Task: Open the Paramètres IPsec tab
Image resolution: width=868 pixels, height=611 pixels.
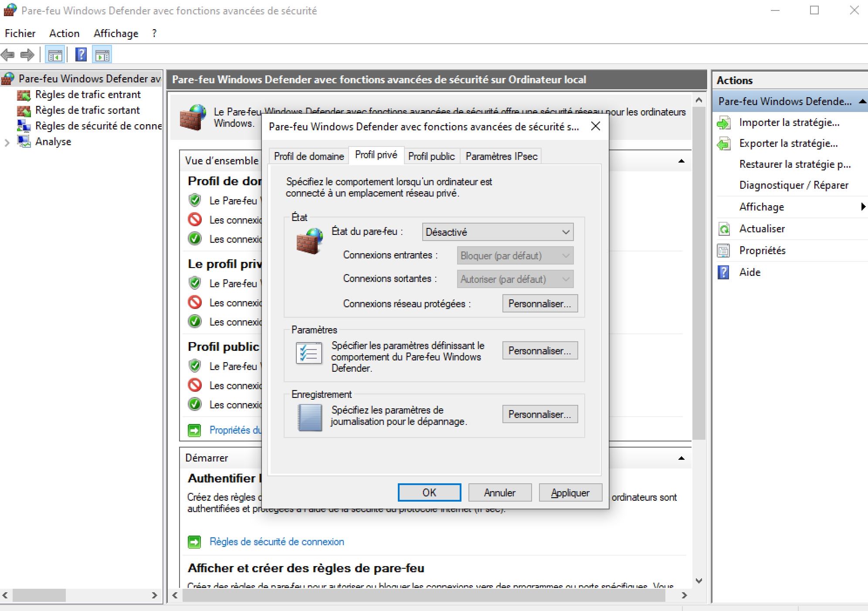Action: click(501, 156)
